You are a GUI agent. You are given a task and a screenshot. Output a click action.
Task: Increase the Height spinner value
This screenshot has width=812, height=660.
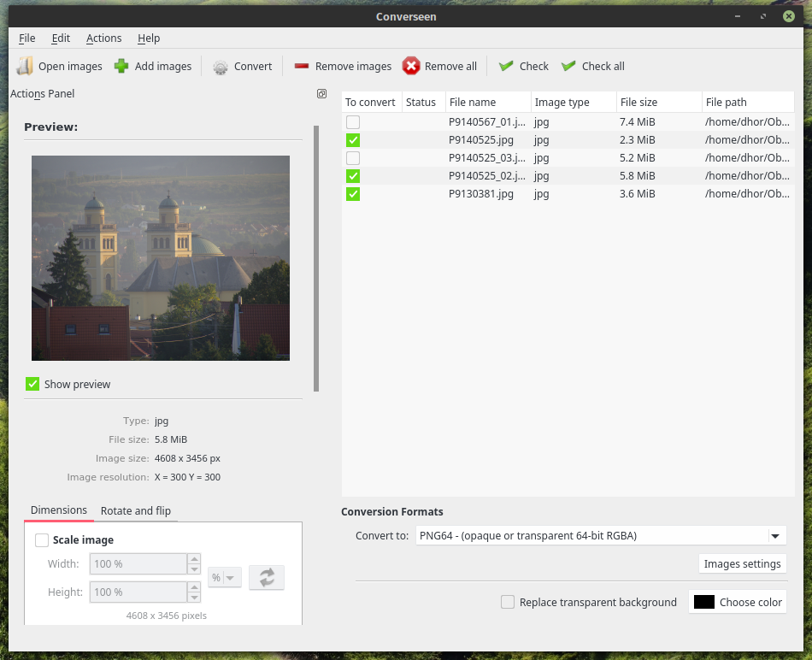pyautogui.click(x=194, y=587)
